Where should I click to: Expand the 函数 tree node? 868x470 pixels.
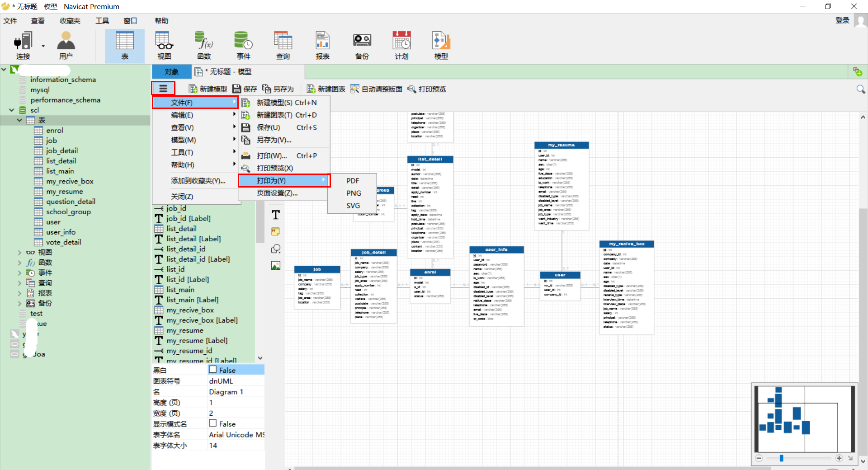tap(19, 263)
